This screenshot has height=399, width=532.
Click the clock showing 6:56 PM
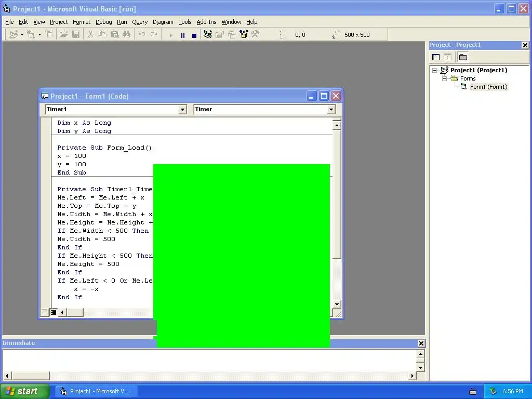pyautogui.click(x=512, y=391)
